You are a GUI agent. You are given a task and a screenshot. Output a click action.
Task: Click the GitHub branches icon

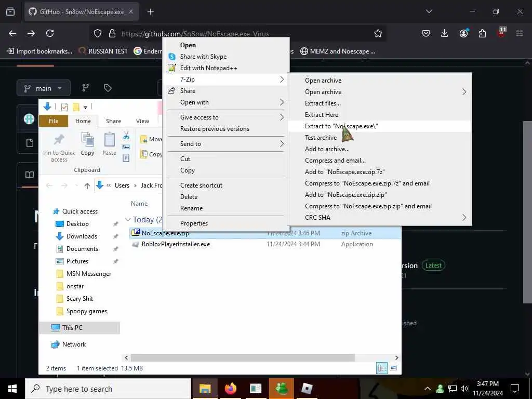point(86,88)
